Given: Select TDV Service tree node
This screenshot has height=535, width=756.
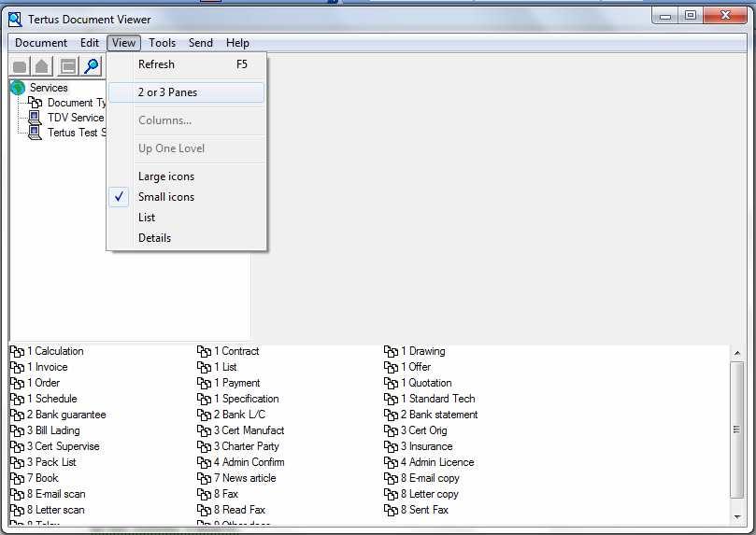Looking at the screenshot, I should [x=76, y=118].
